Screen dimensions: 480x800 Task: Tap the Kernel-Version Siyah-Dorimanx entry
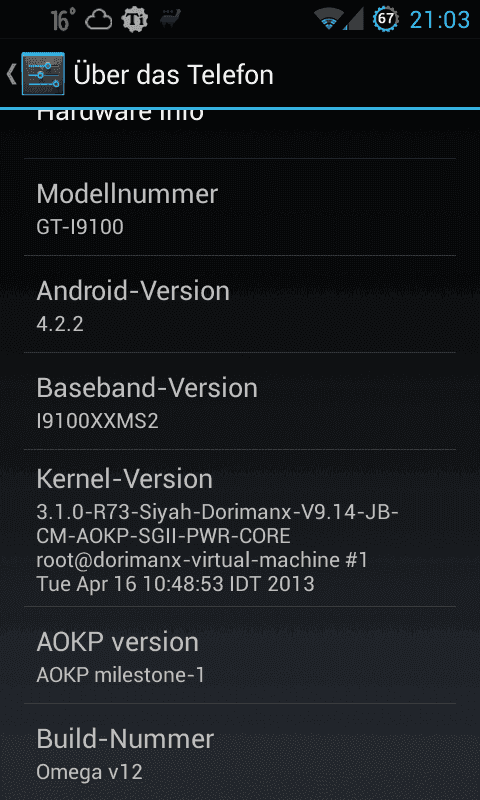240,528
